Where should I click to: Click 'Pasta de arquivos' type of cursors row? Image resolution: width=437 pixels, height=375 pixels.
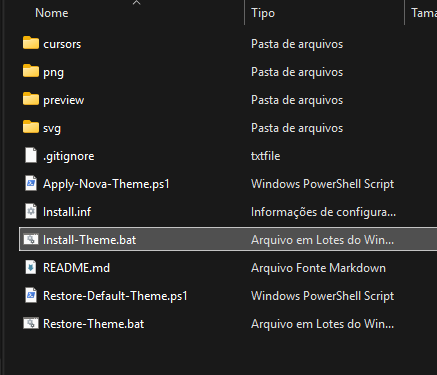(297, 44)
